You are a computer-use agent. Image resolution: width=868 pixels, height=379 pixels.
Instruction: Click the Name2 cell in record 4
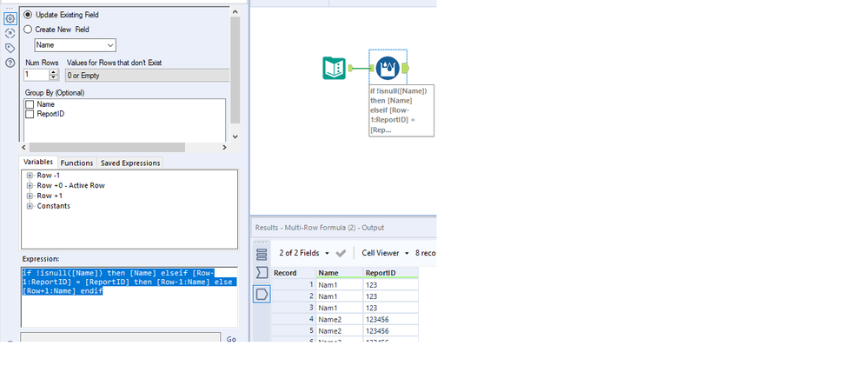[340, 319]
